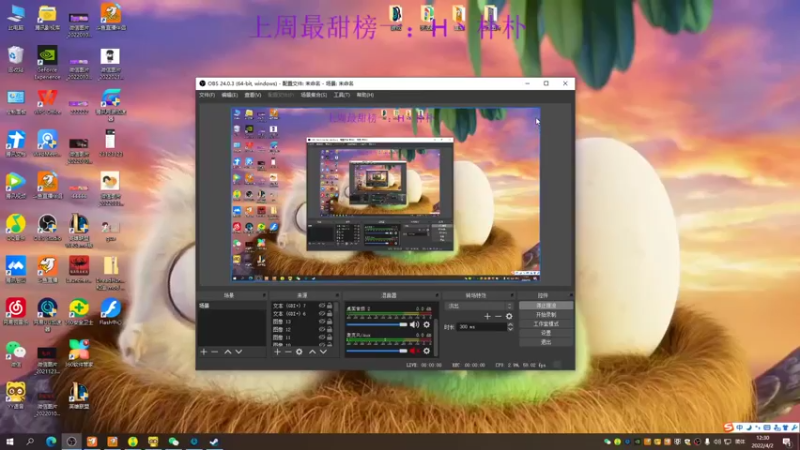Remove the scene transition with minus icon

[x=498, y=317]
